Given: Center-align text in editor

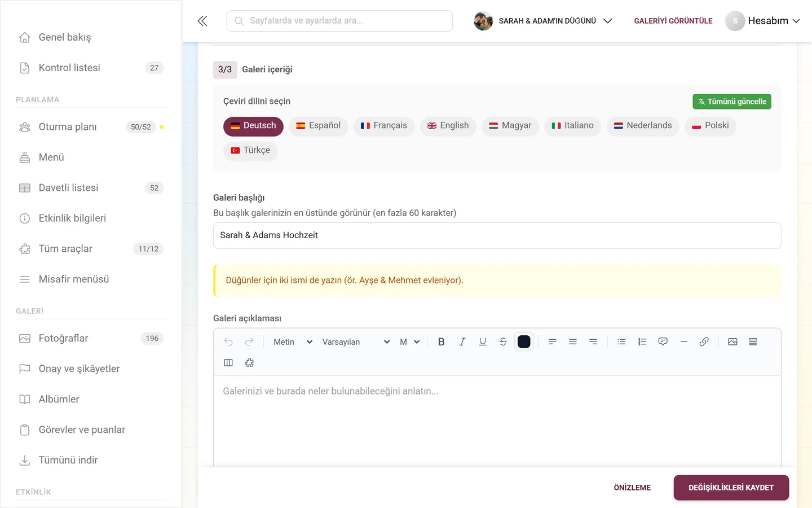Looking at the screenshot, I should pos(573,341).
